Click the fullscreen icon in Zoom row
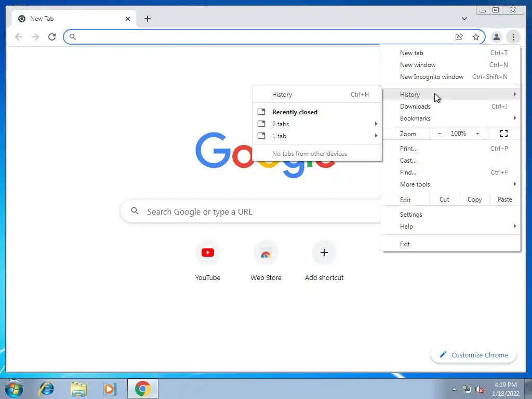The height and width of the screenshot is (399, 532). click(504, 134)
